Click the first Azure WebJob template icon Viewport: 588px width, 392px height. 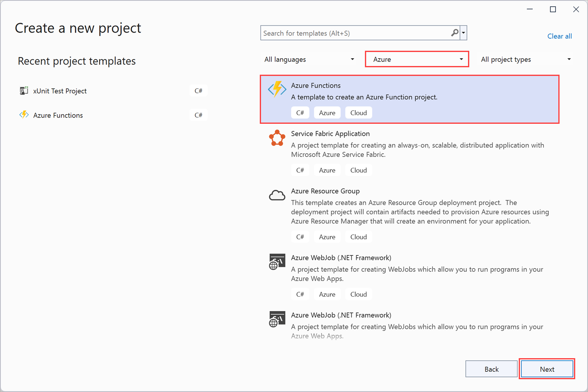click(x=277, y=262)
